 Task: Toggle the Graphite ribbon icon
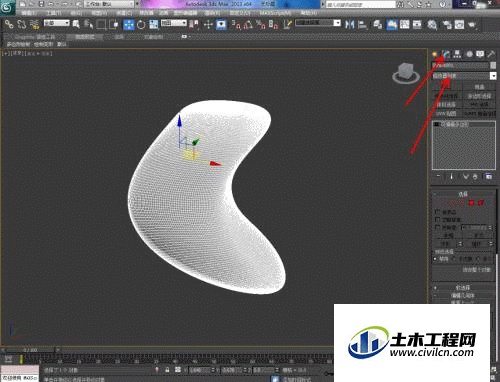pyautogui.click(x=392, y=24)
